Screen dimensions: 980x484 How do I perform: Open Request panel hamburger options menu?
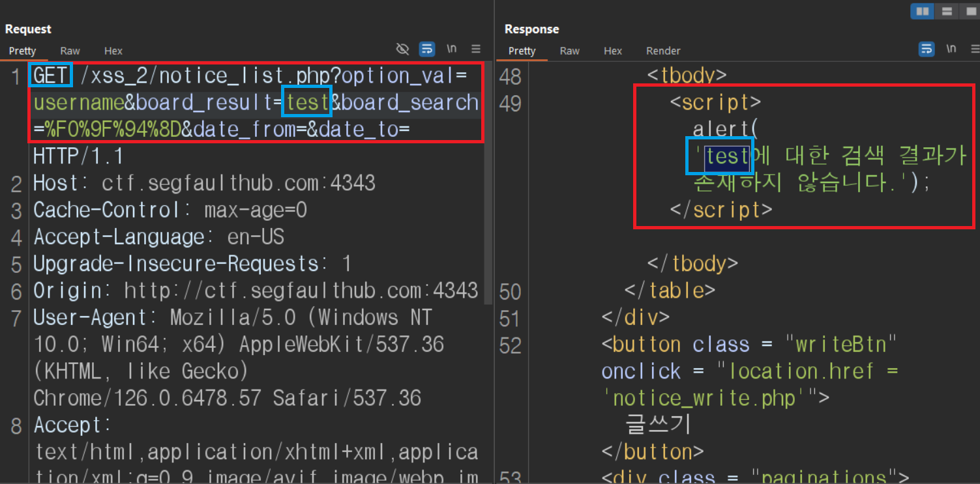[476, 49]
